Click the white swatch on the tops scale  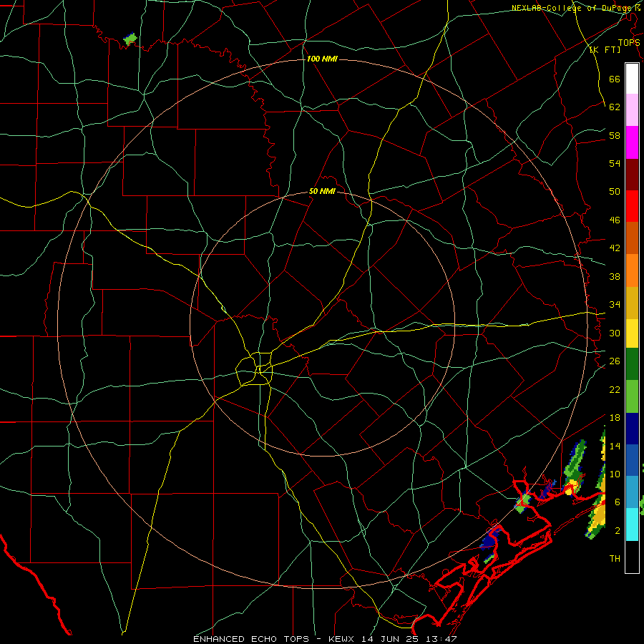click(632, 79)
